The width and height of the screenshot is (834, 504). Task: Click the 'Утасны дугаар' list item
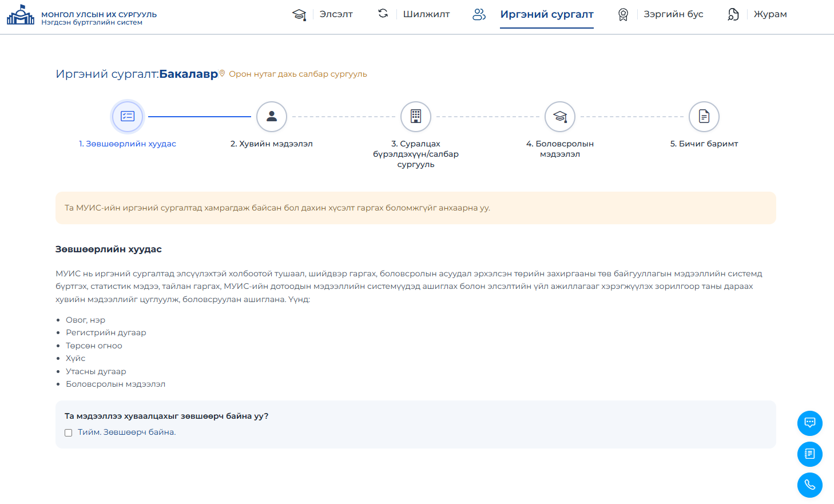pos(96,371)
